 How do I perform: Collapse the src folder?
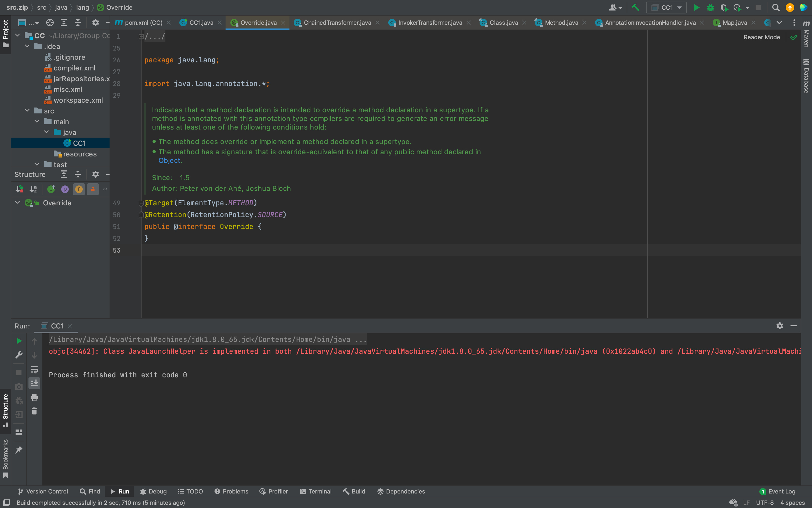click(x=27, y=110)
